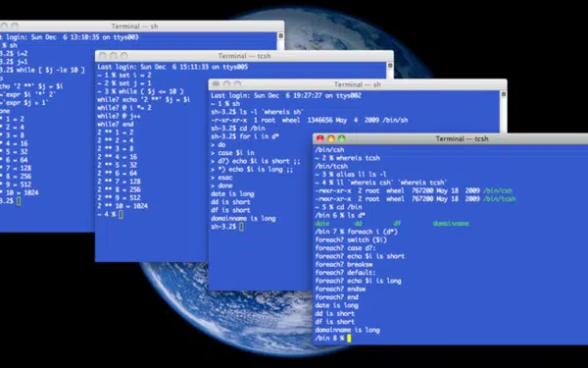The image size is (588, 368).
Task: Click the '> case $i in' line
Action: click(232, 153)
